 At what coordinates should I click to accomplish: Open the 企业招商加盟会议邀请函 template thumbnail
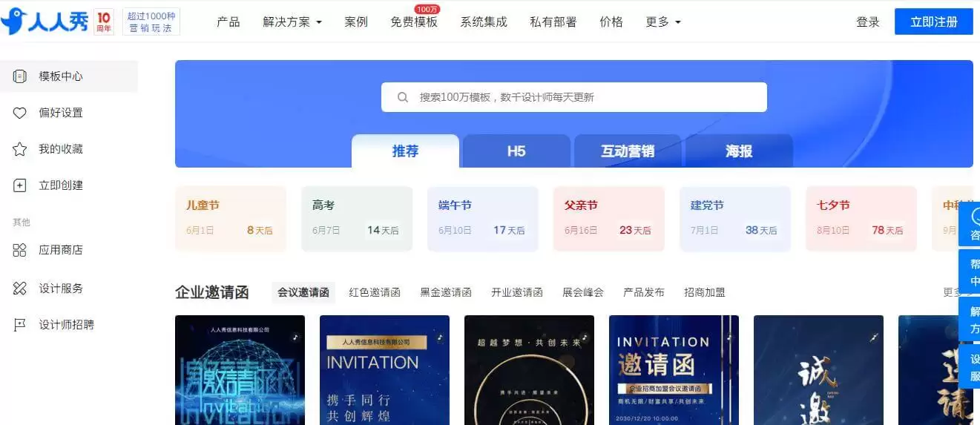click(674, 370)
